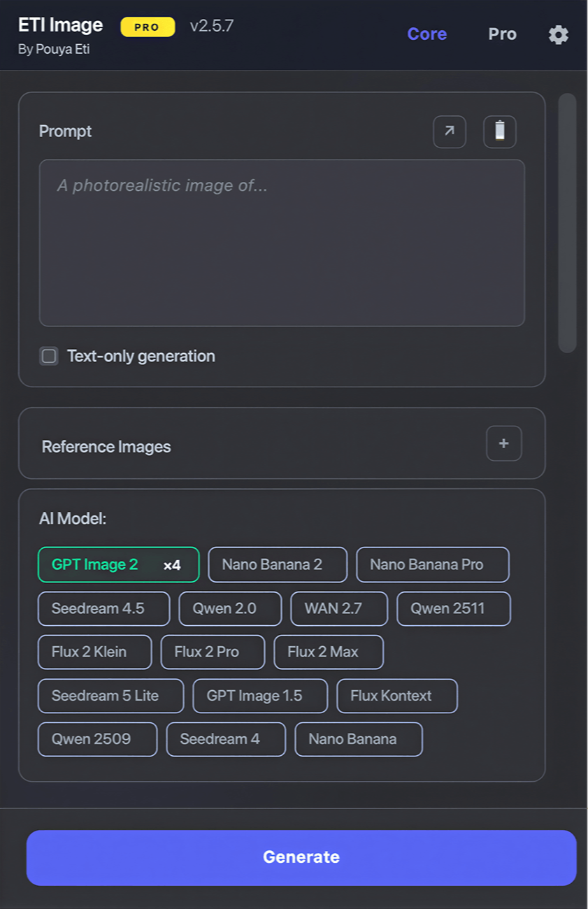Viewport: 588px width, 909px height.
Task: Choose the Seedream 5 Lite model
Action: point(110,696)
